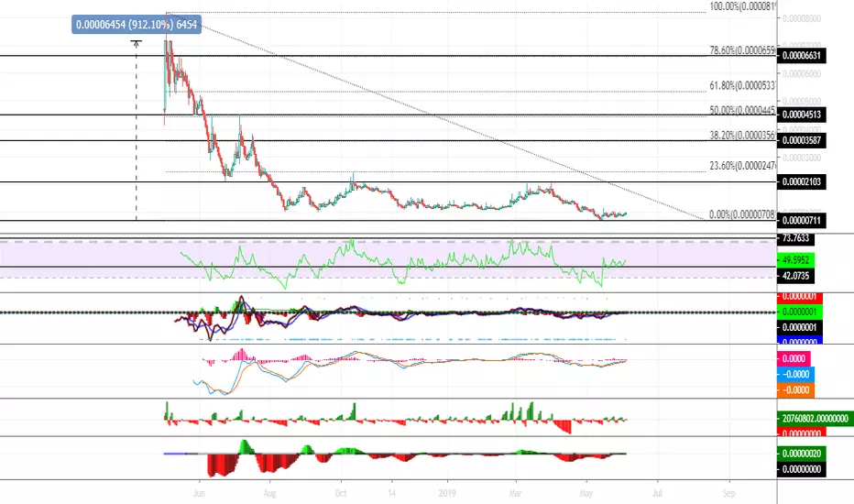
Task: Click the black 0.00000000 bottom pane value tag
Action: tap(802, 469)
